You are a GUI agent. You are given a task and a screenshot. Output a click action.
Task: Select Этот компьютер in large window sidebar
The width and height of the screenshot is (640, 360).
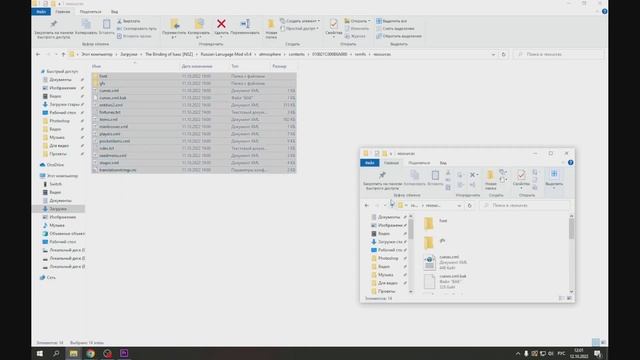[62, 176]
